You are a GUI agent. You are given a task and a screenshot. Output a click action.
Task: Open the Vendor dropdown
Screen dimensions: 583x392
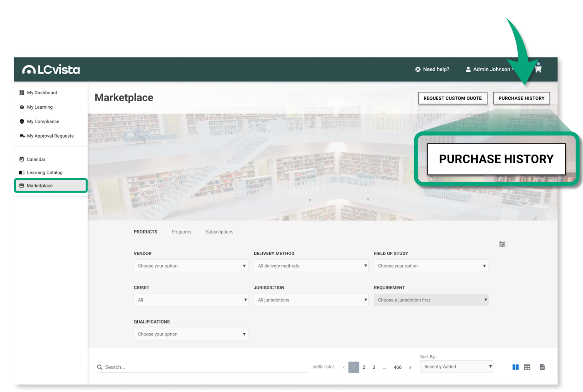click(191, 266)
